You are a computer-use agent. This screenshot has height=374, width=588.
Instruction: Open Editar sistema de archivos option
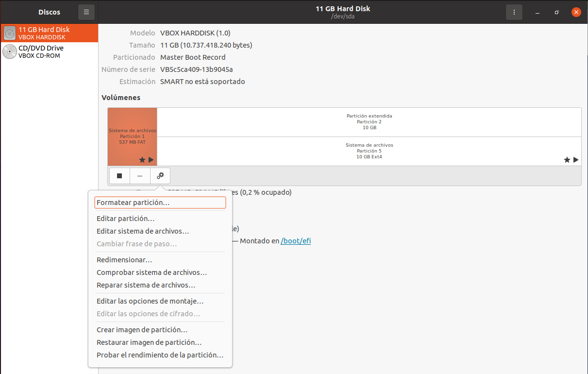(x=143, y=231)
